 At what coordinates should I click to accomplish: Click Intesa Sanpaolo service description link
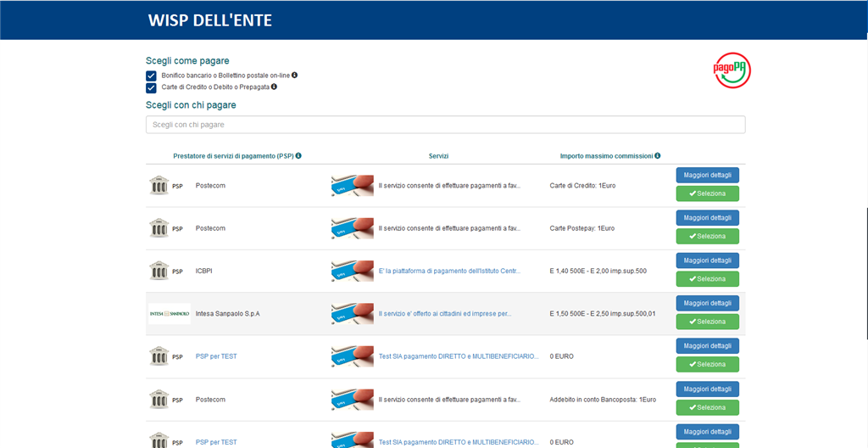pyautogui.click(x=445, y=314)
